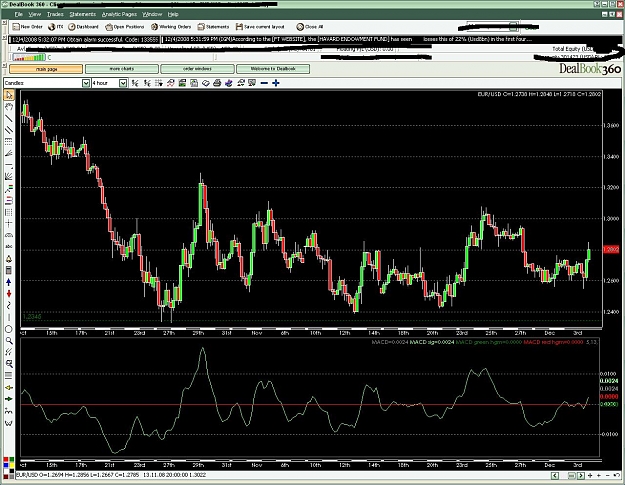Switch to the main page tab
This screenshot has width=625, height=485.
(x=46, y=69)
